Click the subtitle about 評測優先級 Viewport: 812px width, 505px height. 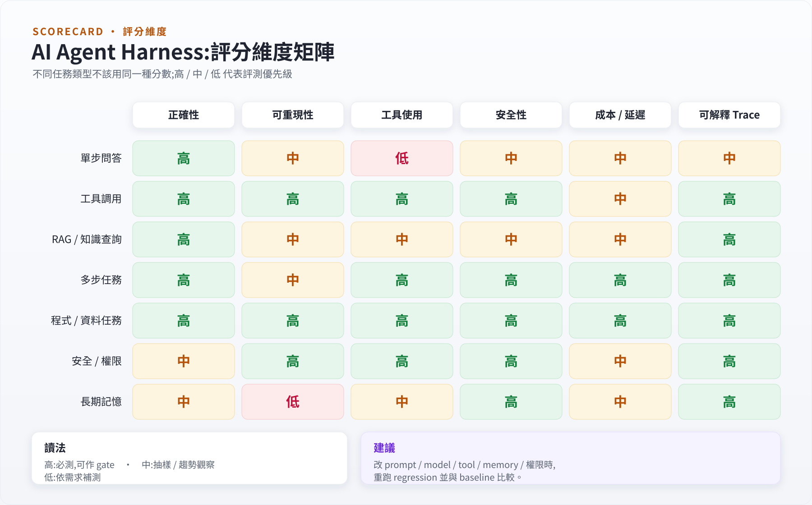pyautogui.click(x=162, y=74)
